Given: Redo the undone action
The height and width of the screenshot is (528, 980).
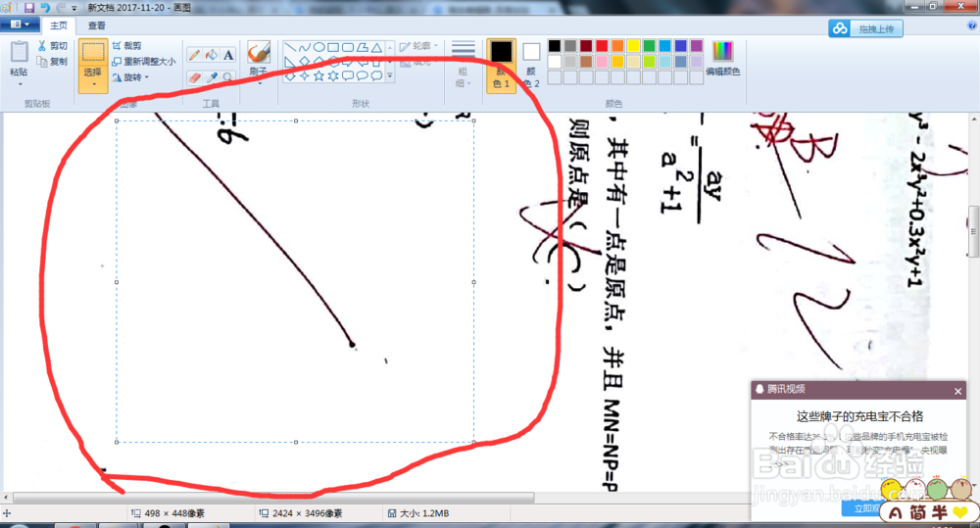Looking at the screenshot, I should click(61, 8).
